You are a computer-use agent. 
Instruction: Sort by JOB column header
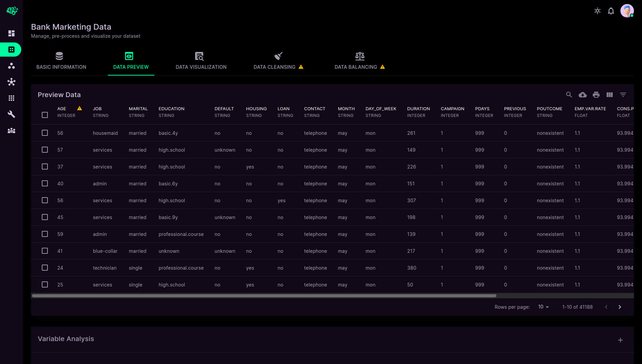point(97,109)
